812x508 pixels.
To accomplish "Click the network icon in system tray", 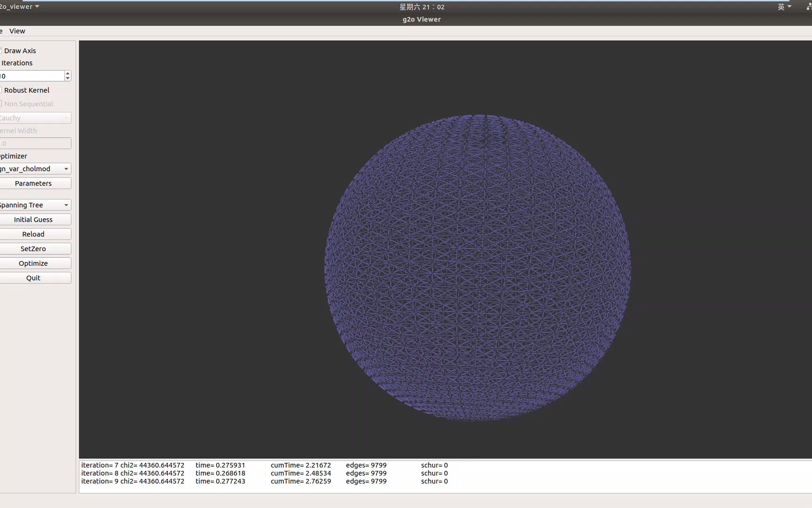I will point(809,7).
